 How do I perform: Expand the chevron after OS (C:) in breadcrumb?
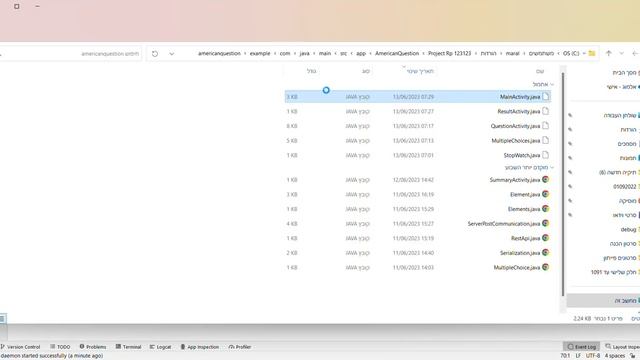pos(558,53)
